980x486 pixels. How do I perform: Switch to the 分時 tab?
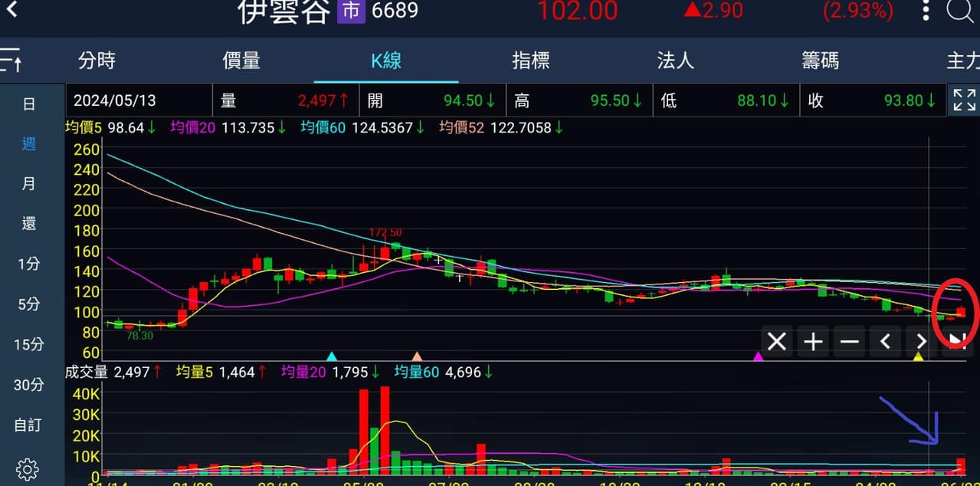click(x=97, y=61)
